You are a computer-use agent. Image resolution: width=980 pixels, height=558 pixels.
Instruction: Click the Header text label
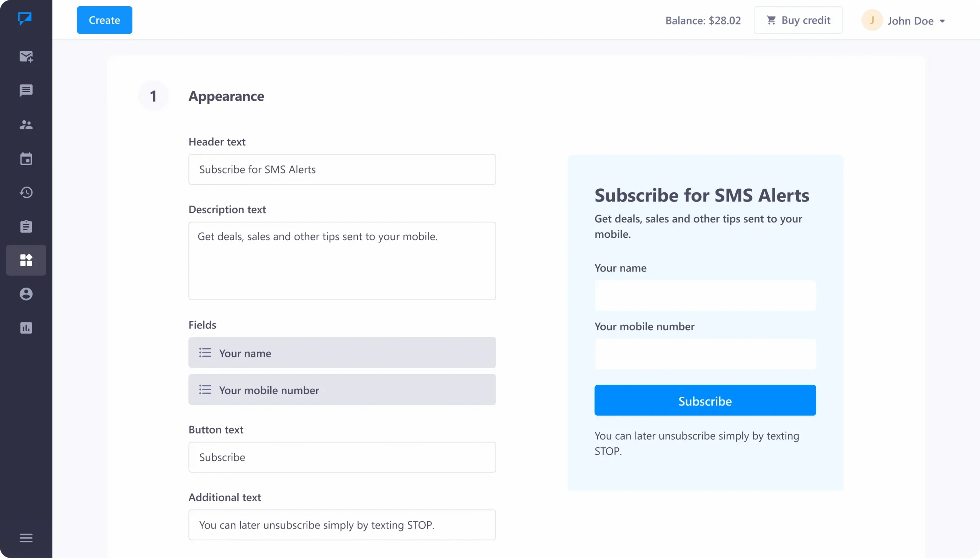coord(217,142)
